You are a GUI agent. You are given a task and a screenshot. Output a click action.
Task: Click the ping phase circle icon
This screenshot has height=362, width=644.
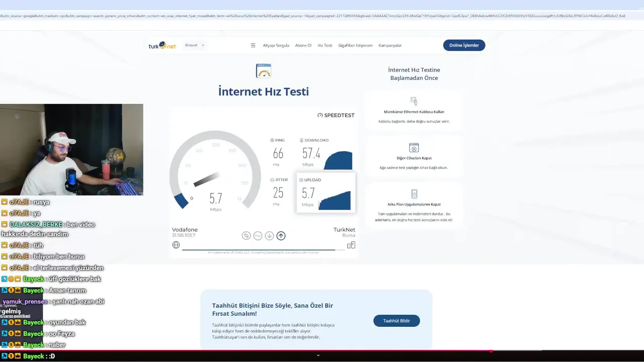[x=246, y=235]
